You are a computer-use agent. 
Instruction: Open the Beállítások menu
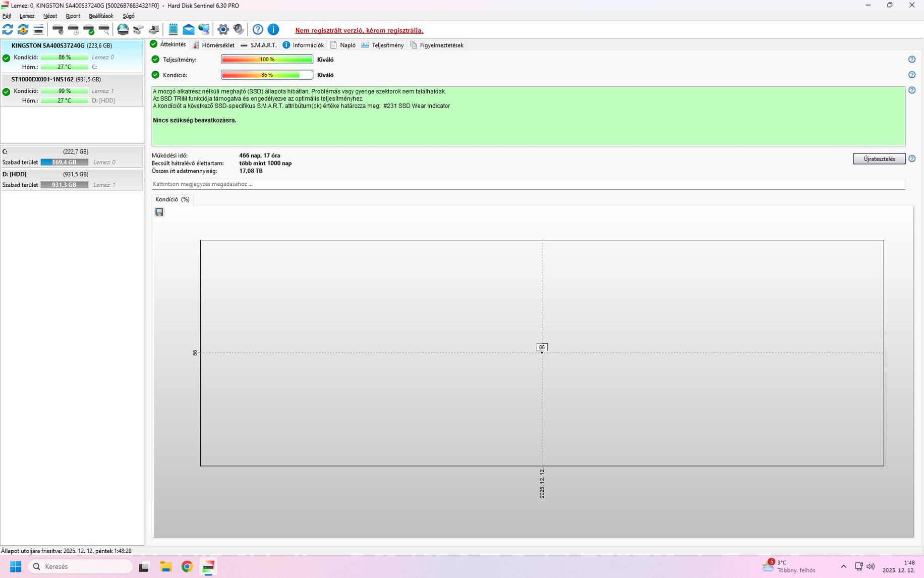(101, 16)
